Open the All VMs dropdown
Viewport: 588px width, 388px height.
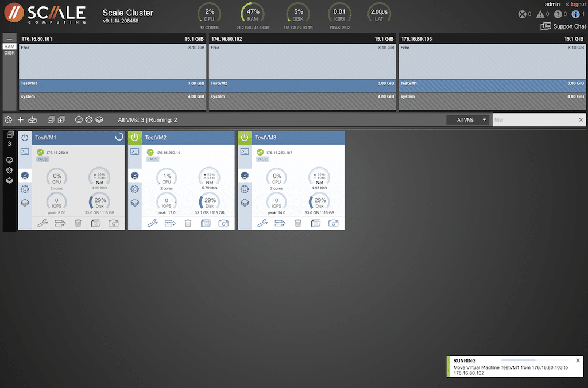[x=469, y=120]
